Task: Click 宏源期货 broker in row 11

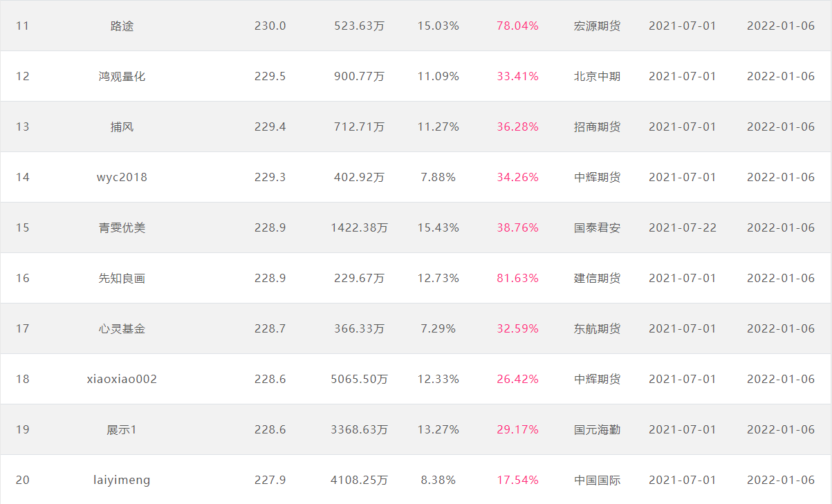Action: click(597, 26)
